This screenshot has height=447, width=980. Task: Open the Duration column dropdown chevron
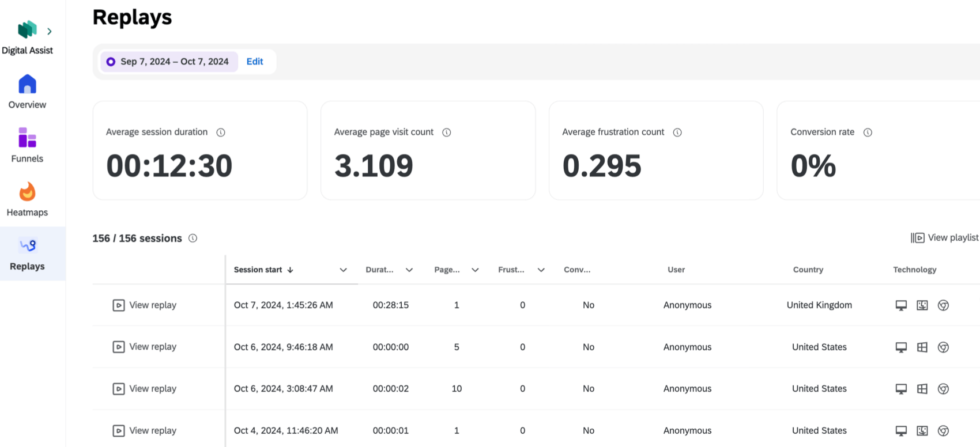pos(409,270)
